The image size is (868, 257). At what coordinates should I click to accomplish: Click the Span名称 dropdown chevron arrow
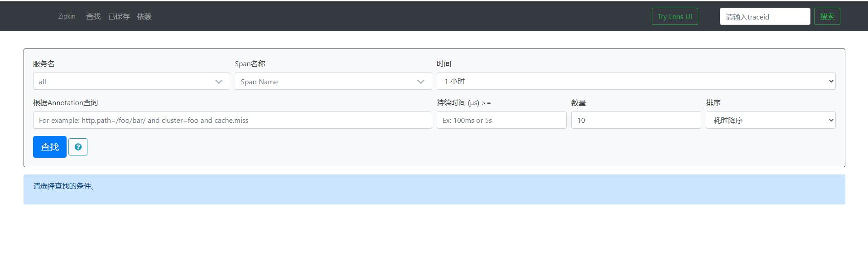(x=421, y=82)
